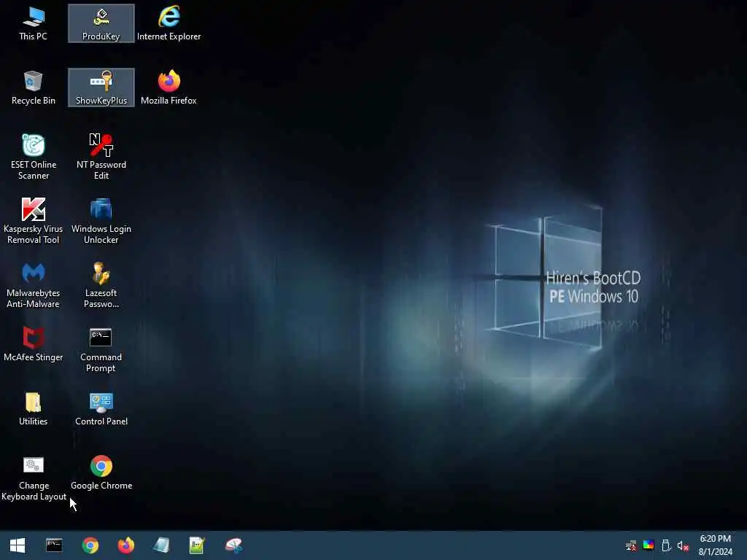Open Internet Explorer desktop shortcut
Viewport: 747px width, 560px height.
[x=169, y=23]
